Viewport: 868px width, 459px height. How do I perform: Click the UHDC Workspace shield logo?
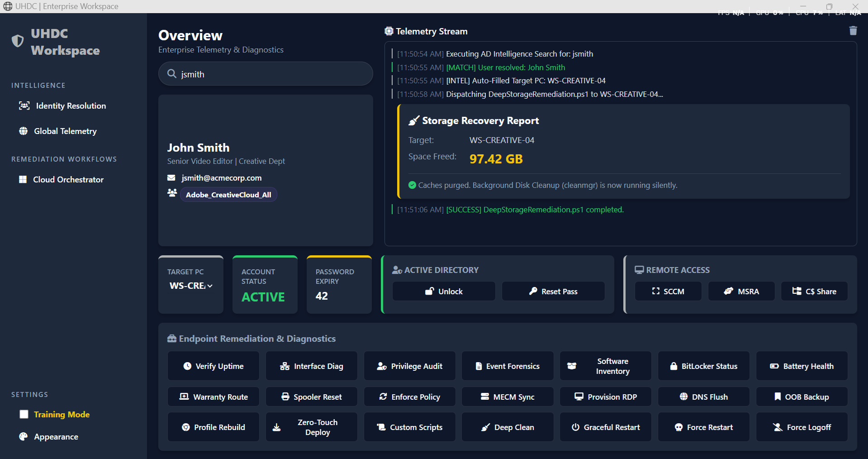(17, 41)
